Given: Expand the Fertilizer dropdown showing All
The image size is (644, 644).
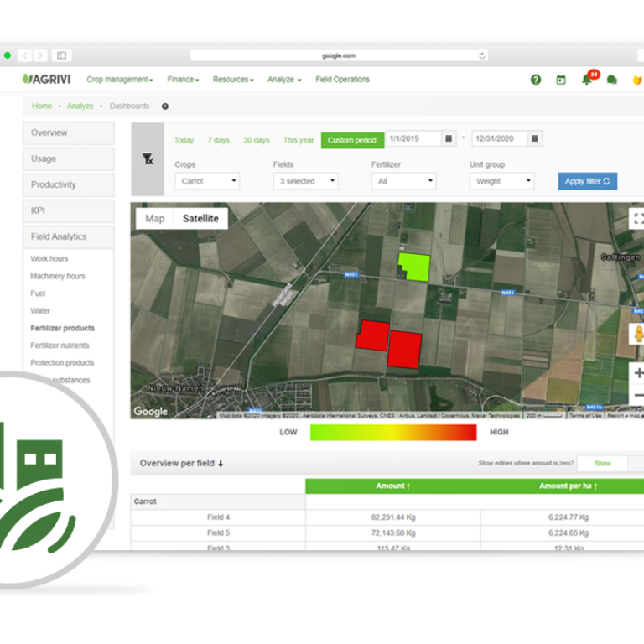Looking at the screenshot, I should tap(403, 181).
